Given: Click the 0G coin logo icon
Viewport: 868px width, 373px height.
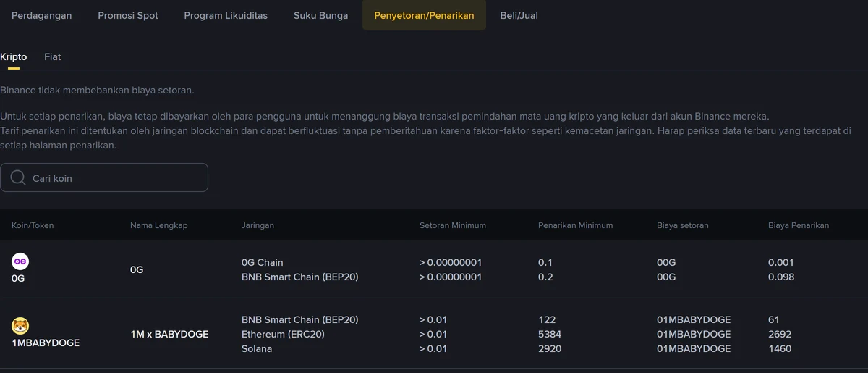Looking at the screenshot, I should click(20, 262).
